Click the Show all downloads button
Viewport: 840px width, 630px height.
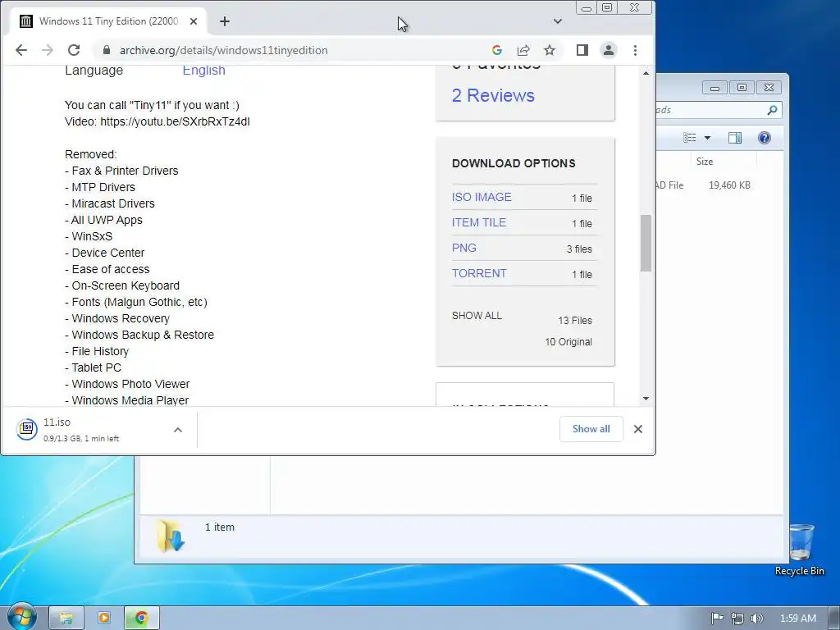[x=591, y=429]
